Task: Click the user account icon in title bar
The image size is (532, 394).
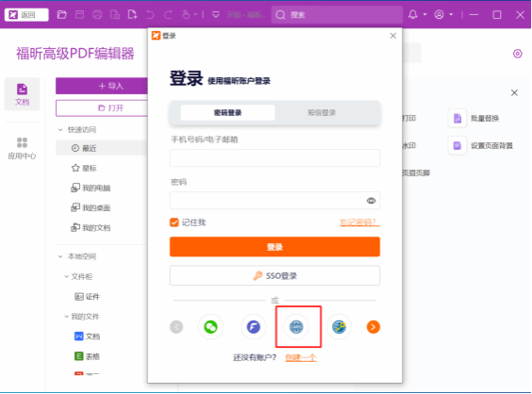Action: pos(439,14)
